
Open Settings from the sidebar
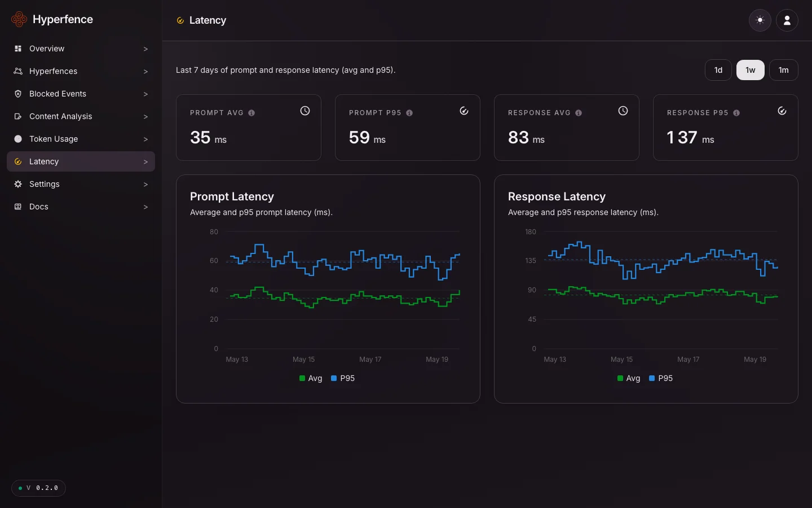tap(81, 184)
